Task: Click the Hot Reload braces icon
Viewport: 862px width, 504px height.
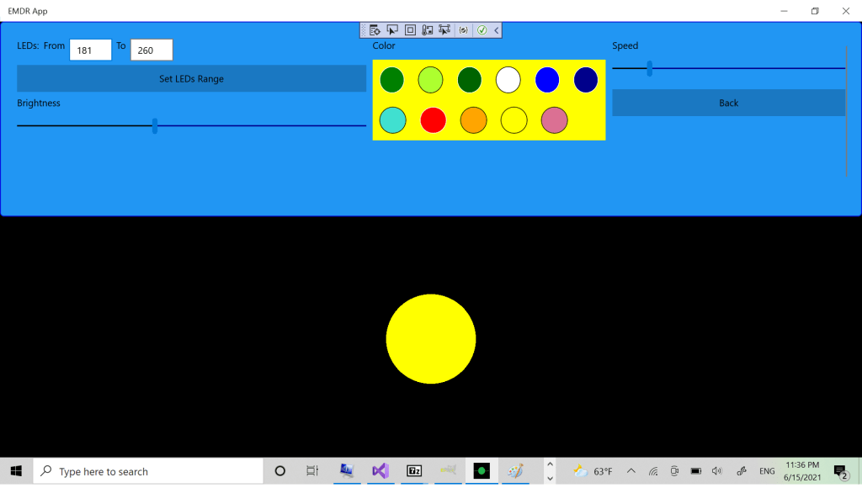Action: [463, 30]
